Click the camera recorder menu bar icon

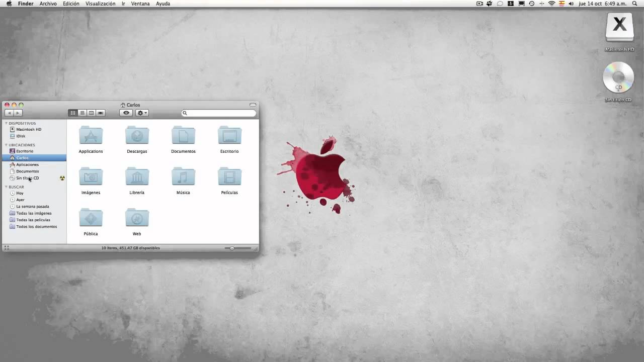tap(479, 4)
